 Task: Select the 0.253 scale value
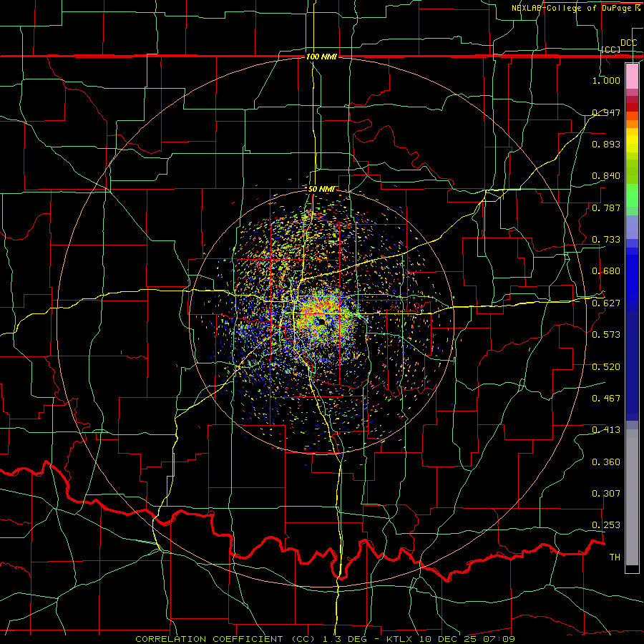[606, 525]
